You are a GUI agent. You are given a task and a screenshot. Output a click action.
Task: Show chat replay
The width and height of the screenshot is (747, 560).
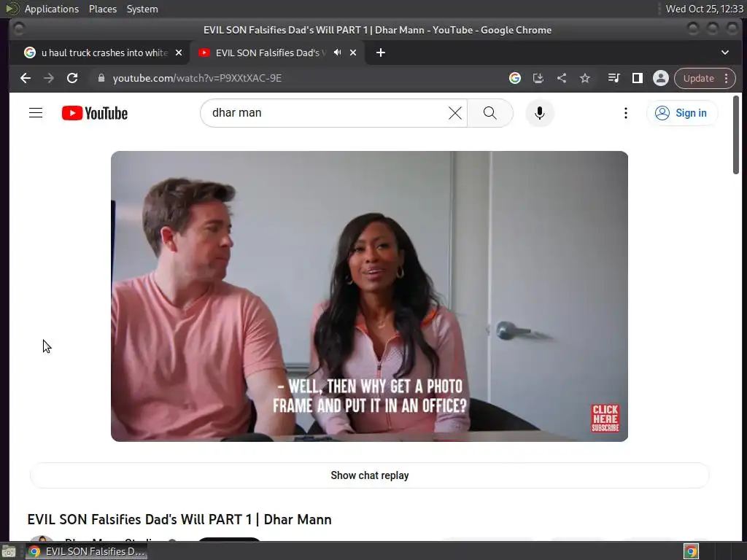tap(369, 475)
